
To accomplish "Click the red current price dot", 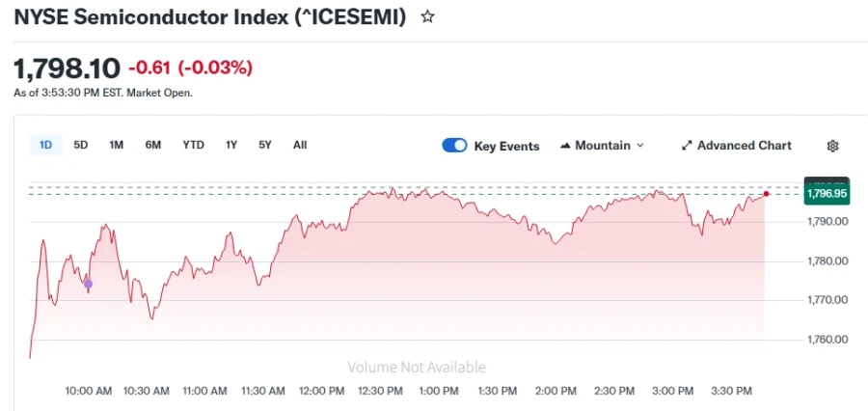I will (766, 194).
